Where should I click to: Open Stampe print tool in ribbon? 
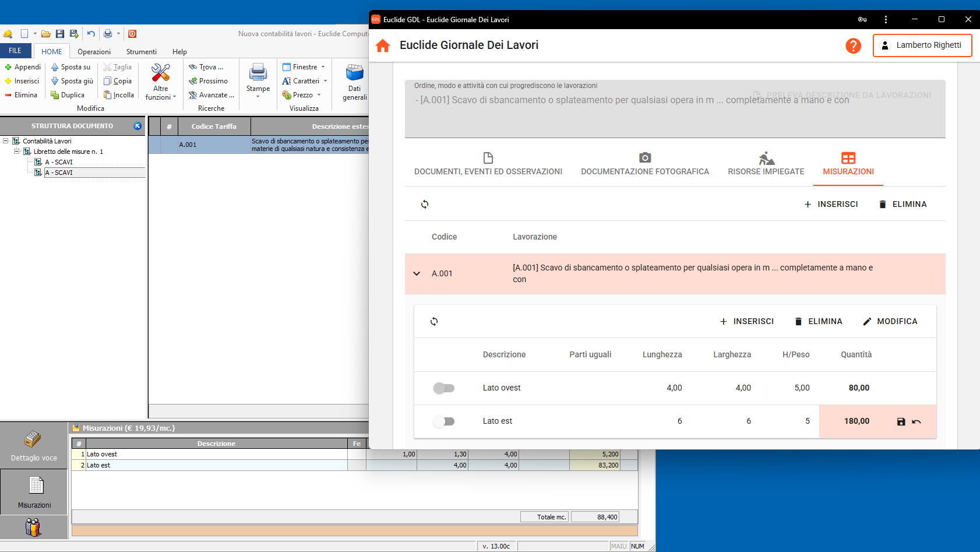point(258,80)
